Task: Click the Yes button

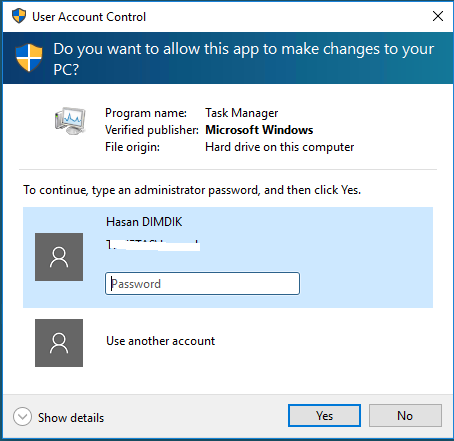Action: [324, 416]
